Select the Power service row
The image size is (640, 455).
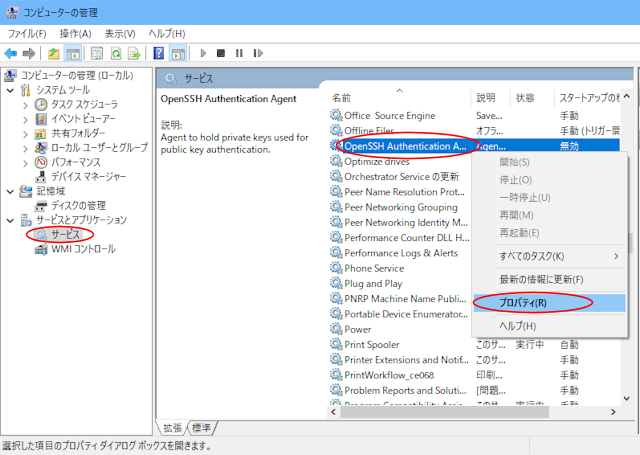[x=358, y=329]
